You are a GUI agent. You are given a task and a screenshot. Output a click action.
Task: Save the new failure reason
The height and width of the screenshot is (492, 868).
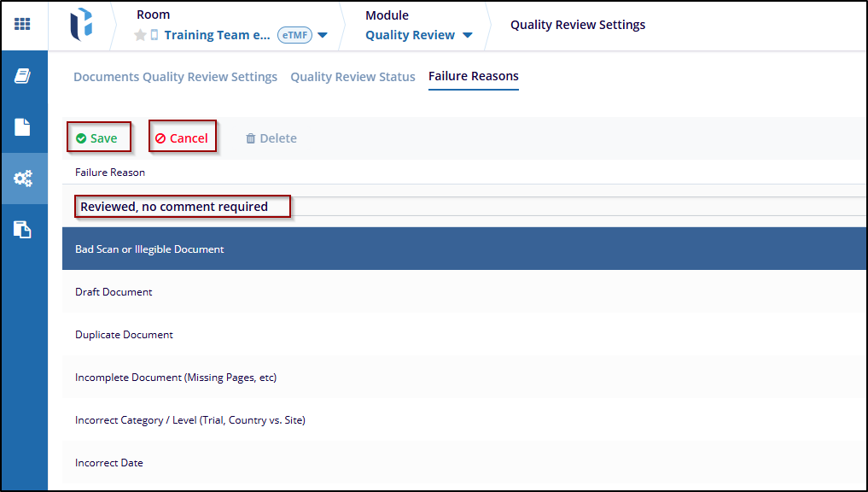point(97,138)
